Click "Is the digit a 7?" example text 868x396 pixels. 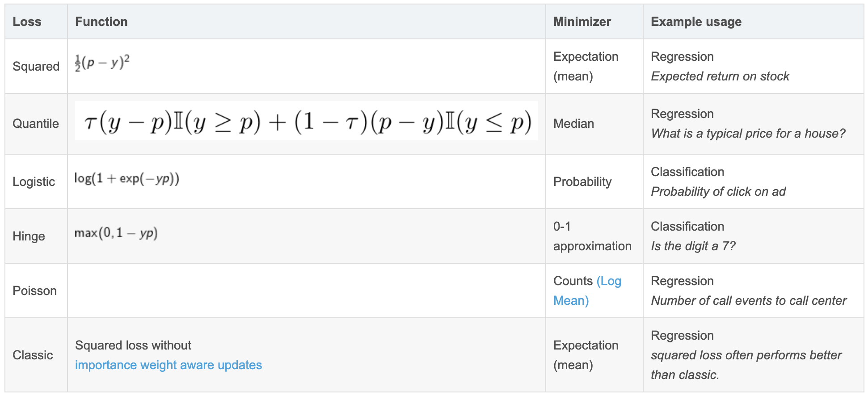pos(693,246)
